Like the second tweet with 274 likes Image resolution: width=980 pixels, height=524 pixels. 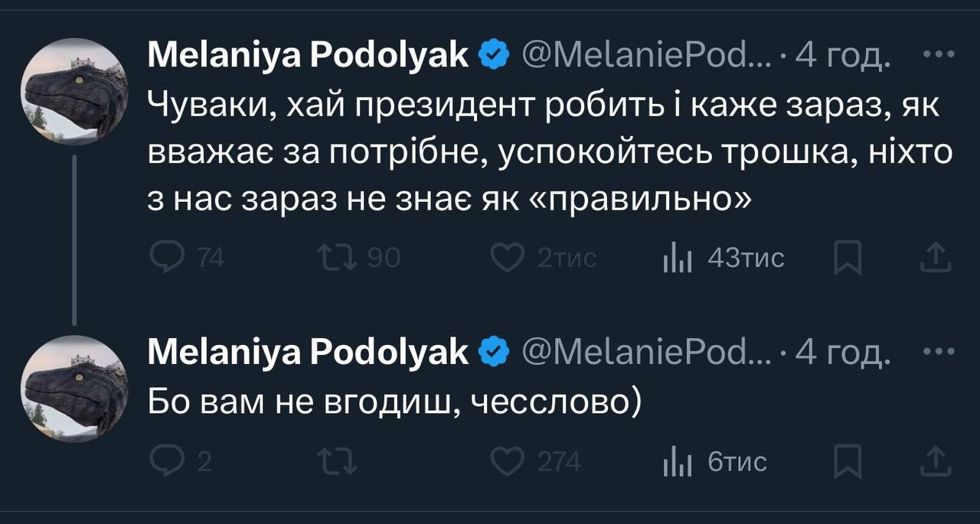[x=506, y=462]
